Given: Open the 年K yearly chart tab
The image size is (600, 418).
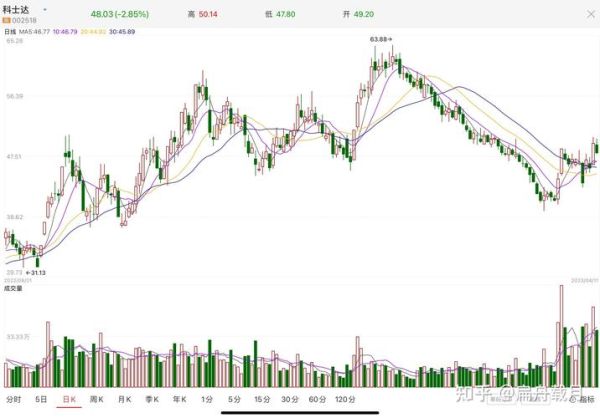Looking at the screenshot, I should pos(179,399).
